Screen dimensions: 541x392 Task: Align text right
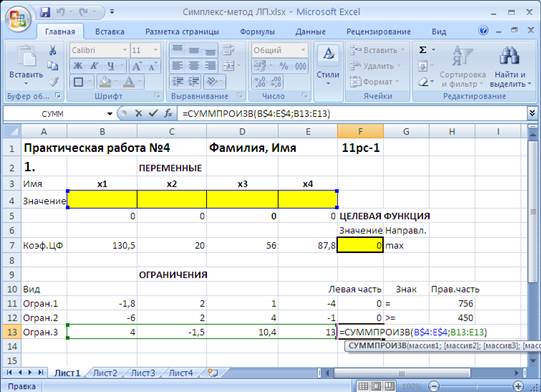(x=210, y=65)
